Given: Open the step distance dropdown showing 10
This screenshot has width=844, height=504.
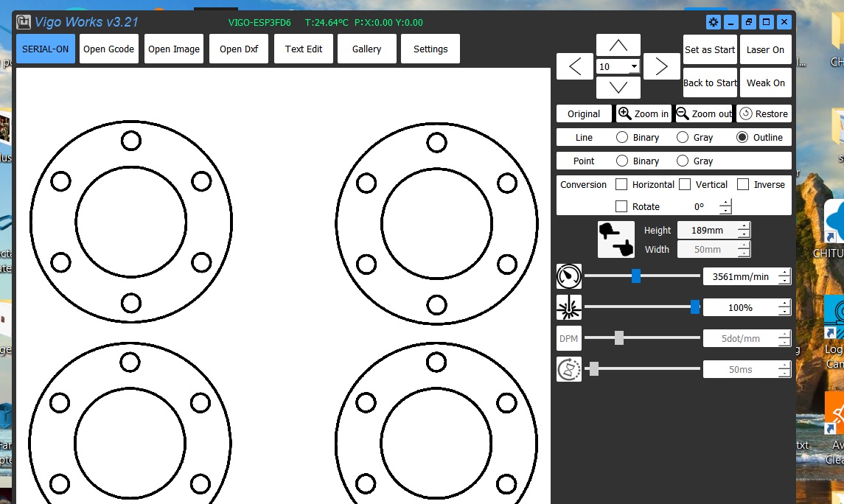Looking at the screenshot, I should (634, 67).
